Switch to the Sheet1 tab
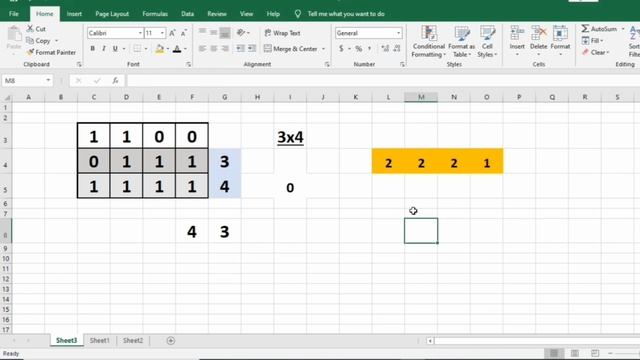The height and width of the screenshot is (360, 640). point(99,340)
